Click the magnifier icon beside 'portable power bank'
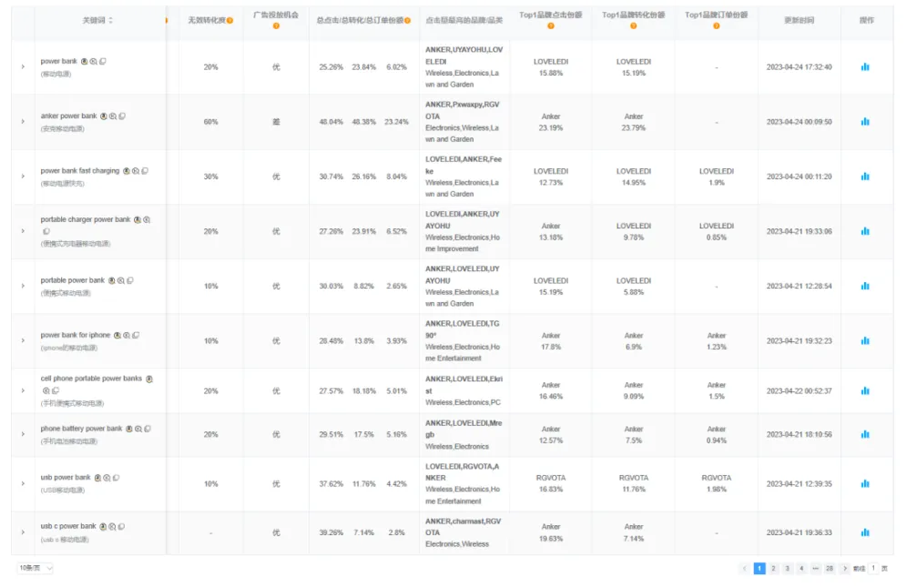907x588 pixels. [121, 280]
